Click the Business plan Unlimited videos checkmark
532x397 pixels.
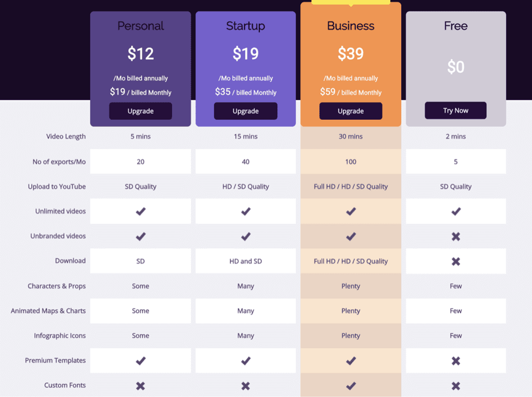(351, 211)
